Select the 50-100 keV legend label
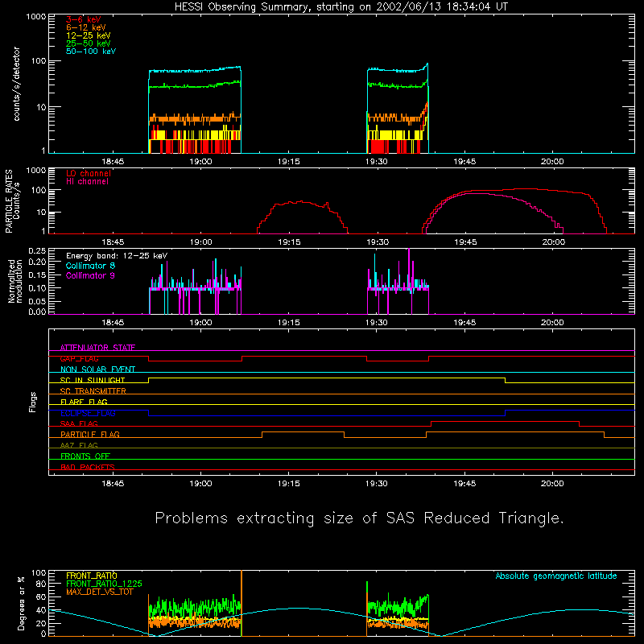The height and width of the screenshot is (644, 644). 91,52
